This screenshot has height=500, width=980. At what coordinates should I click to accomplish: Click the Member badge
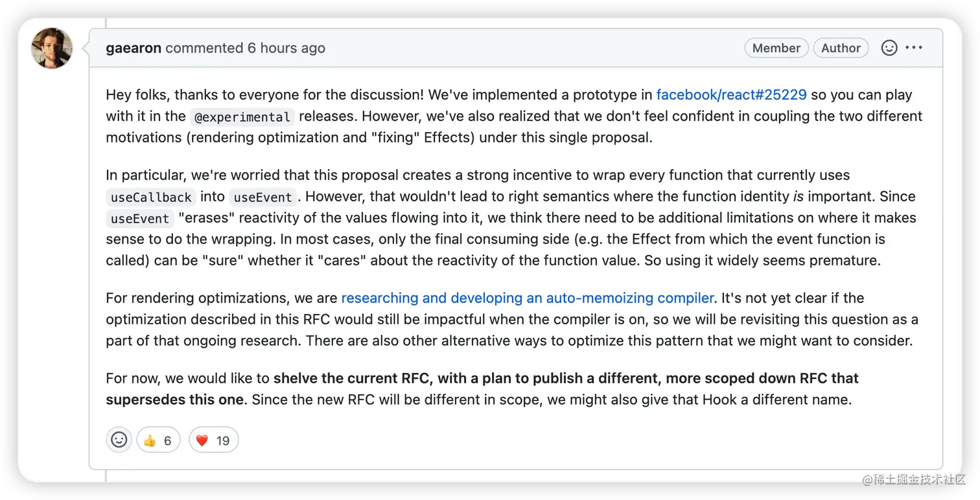click(x=776, y=47)
